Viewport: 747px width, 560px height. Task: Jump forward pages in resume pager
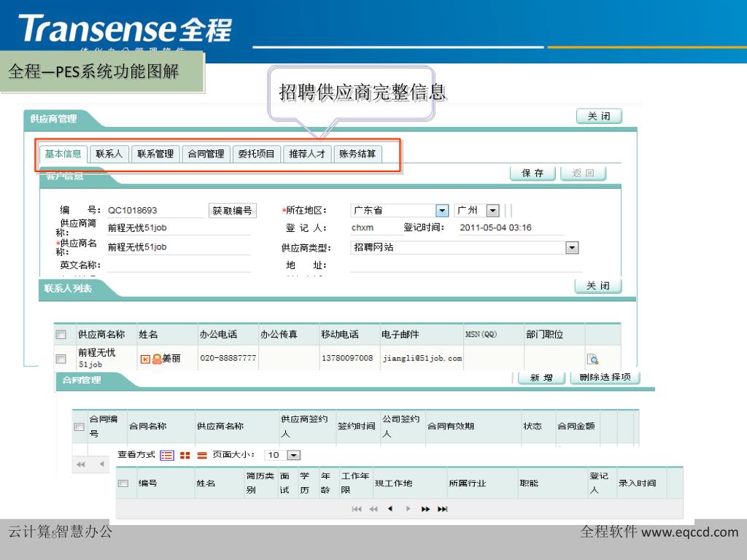pyautogui.click(x=425, y=509)
